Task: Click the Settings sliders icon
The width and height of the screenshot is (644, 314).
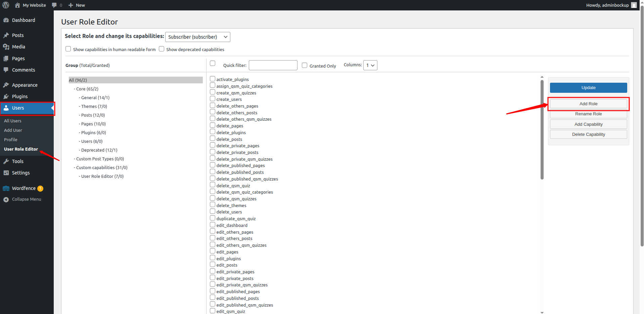Action: click(6, 173)
